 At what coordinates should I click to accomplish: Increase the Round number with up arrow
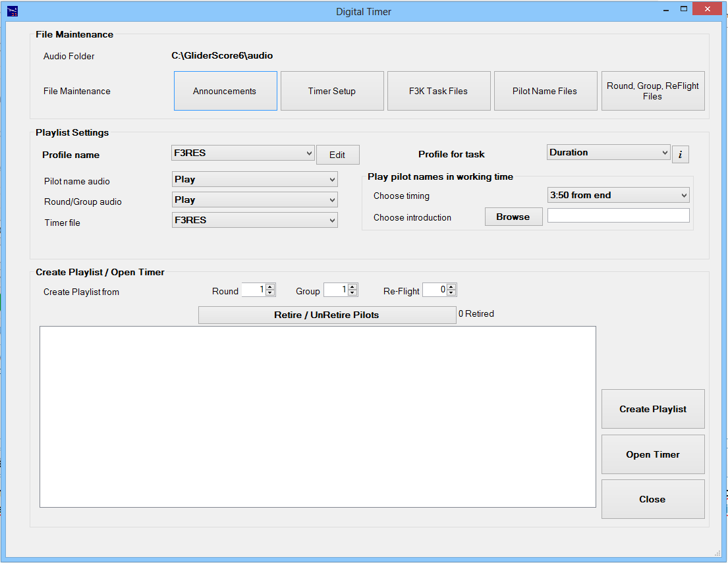pyautogui.click(x=270, y=287)
